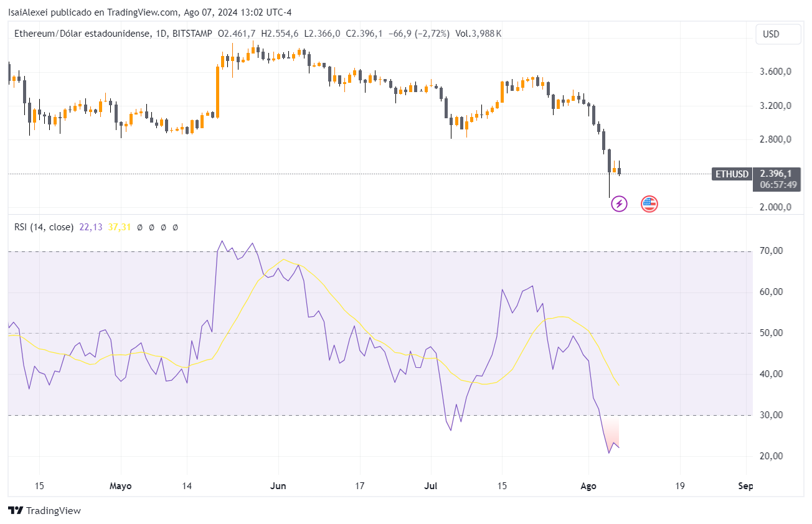The width and height of the screenshot is (812, 524).
Task: Open the USD currency selector
Action: (x=778, y=35)
